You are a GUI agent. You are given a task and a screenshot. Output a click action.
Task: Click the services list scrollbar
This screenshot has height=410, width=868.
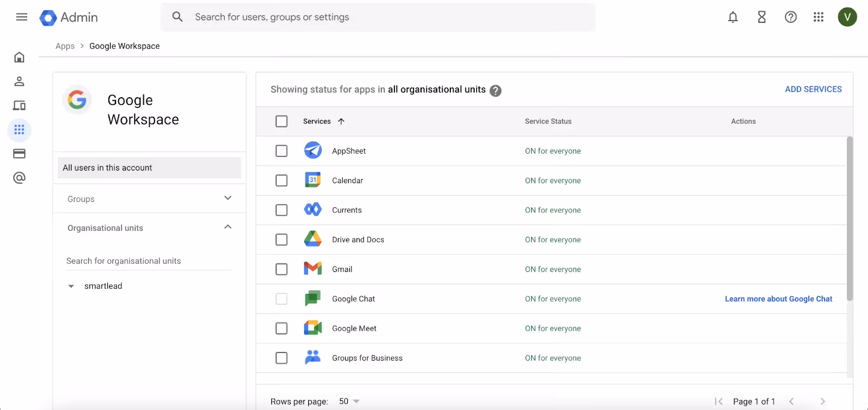[850, 218]
